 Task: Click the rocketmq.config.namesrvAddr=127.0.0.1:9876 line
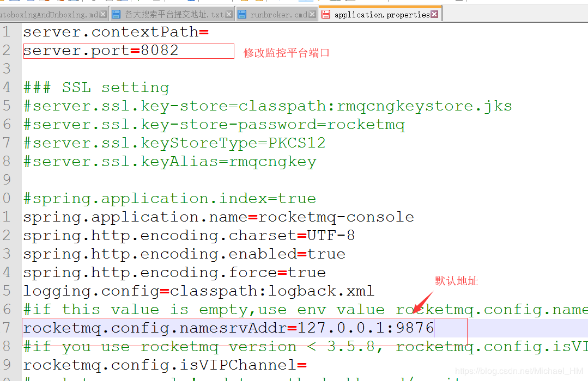point(229,328)
